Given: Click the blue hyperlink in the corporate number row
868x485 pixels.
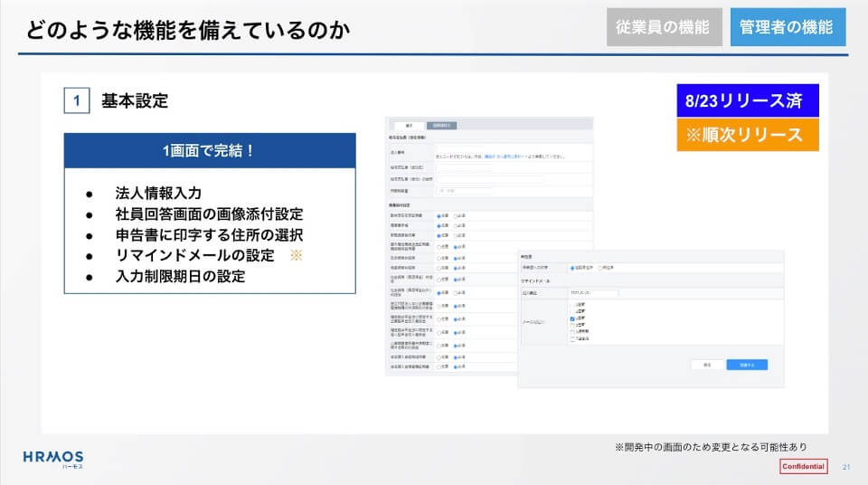Looking at the screenshot, I should (x=499, y=156).
